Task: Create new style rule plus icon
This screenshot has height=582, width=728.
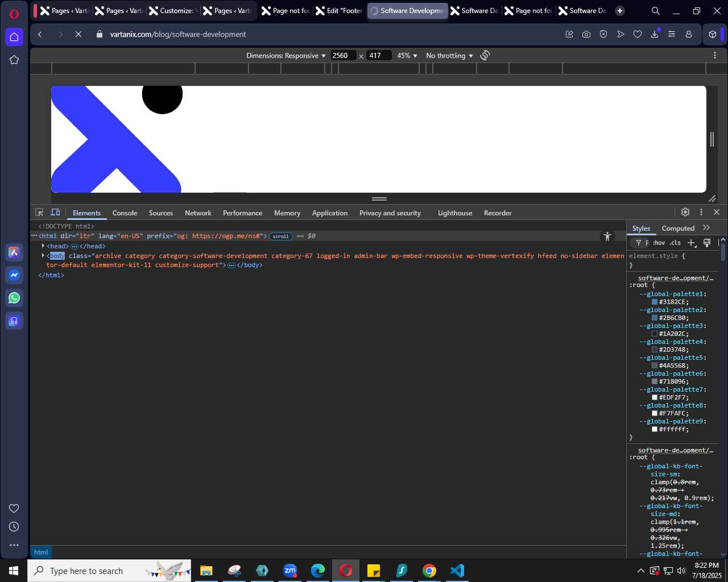Action: [692, 243]
